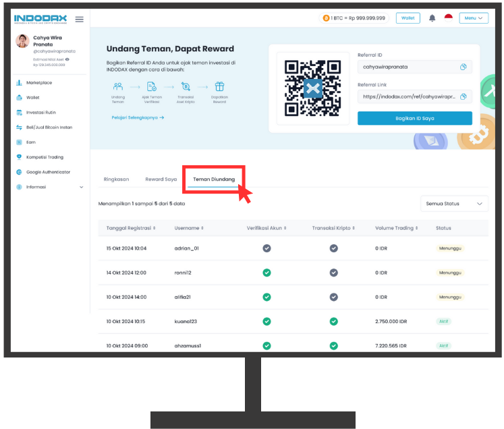Screen dimensions: 504x429
Task: Expand the Informasi sidebar section
Action: tap(50, 187)
